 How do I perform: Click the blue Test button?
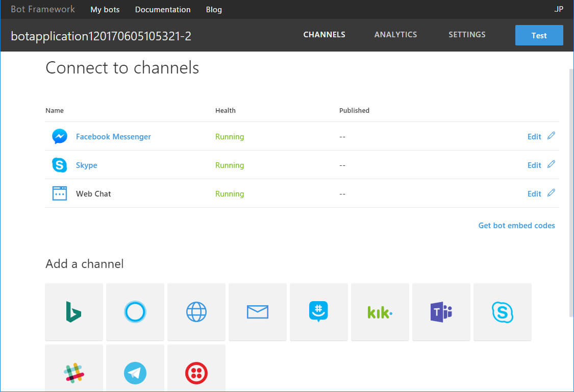pyautogui.click(x=539, y=35)
